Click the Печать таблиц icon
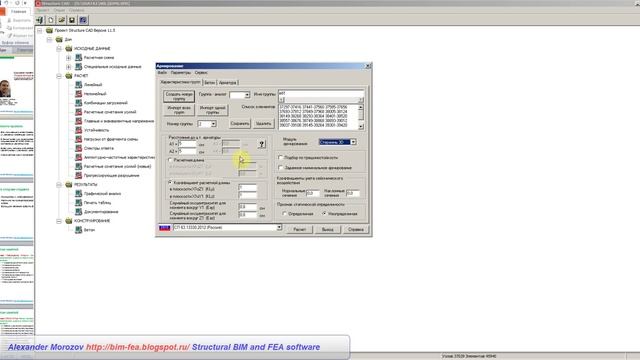The image size is (640, 360). coord(78,202)
